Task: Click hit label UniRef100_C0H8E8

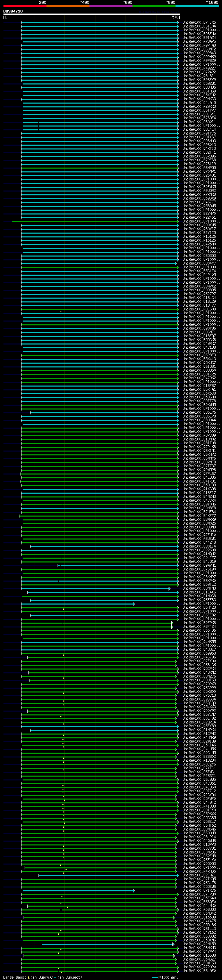Action: click(199, 508)
